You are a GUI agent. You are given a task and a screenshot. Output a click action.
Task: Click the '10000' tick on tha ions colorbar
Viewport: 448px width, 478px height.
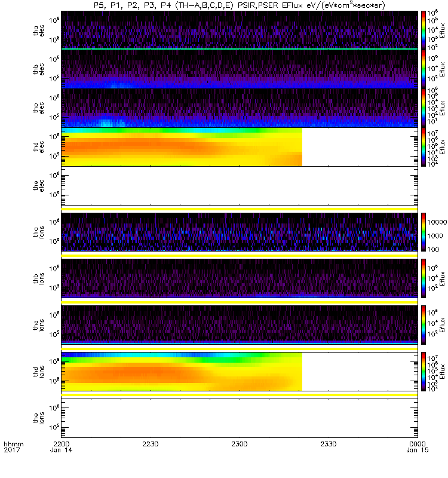coord(437,222)
